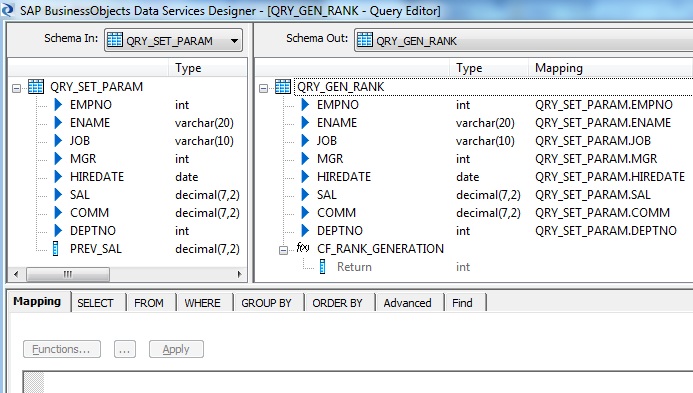The width and height of the screenshot is (693, 393).
Task: Click the blue arrow icon beside input EMPNO
Action: coord(58,105)
